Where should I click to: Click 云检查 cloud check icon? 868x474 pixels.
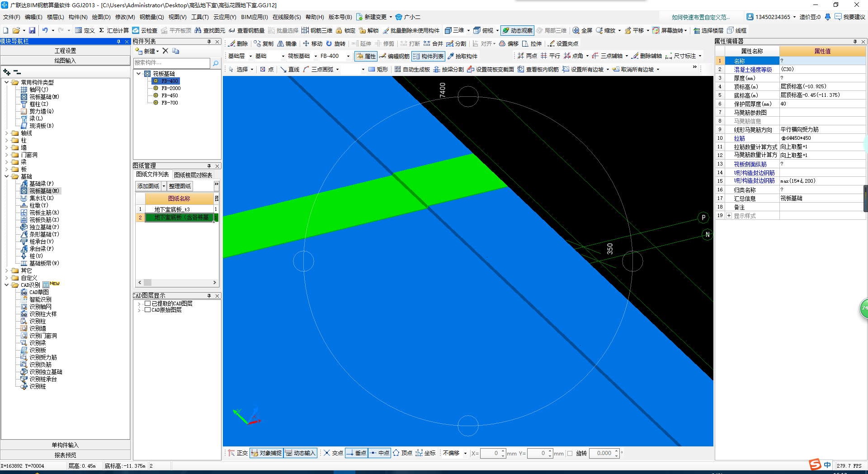point(136,30)
